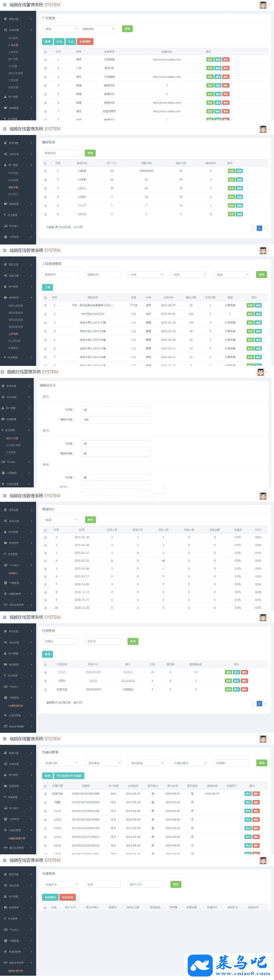
Task: Click 系统设置 gear icon in 广告管理 sidebar
Action: pyautogui.click(x=5, y=30)
